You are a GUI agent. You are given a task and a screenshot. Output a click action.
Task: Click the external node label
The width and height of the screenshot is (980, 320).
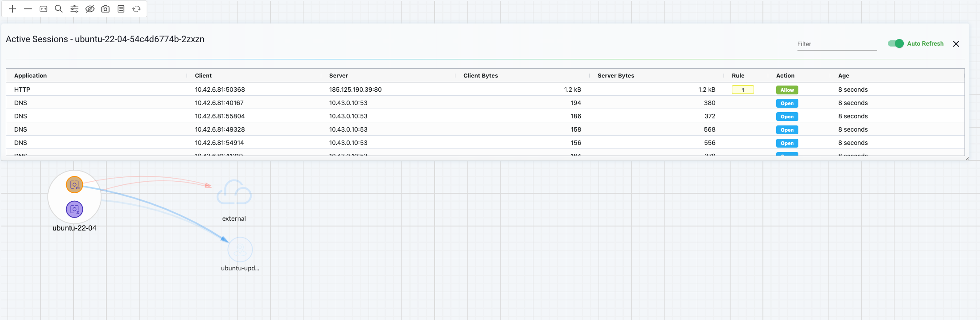(234, 219)
